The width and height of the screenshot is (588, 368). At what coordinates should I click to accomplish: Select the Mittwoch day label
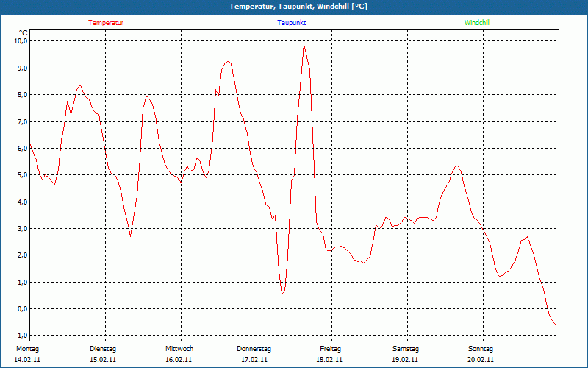[x=179, y=349]
